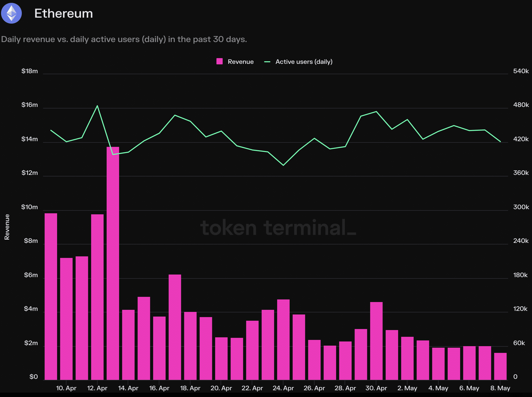Viewport: 532px width, 397px height.
Task: Click the 10. Apr x-axis label
Action: pyautogui.click(x=66, y=388)
